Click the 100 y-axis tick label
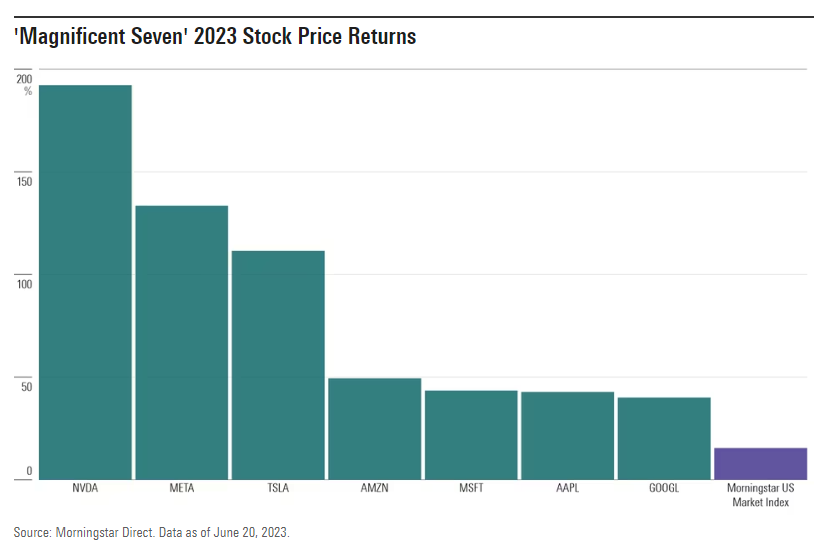This screenshot has height=544, width=817. point(24,284)
